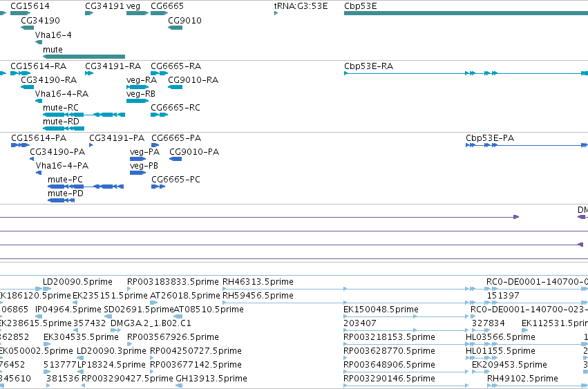
Task: Select the mute-RD transcript label
Action: point(61,122)
